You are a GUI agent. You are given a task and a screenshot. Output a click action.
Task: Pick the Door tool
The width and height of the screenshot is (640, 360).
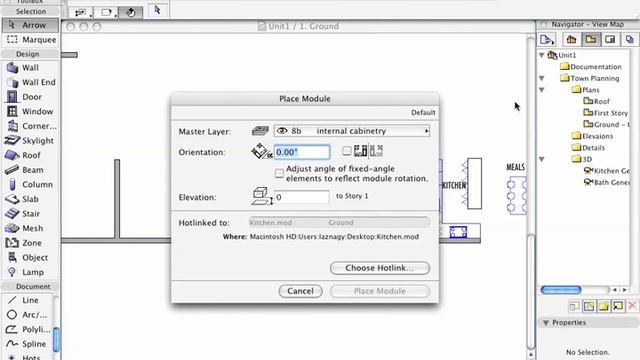30,97
